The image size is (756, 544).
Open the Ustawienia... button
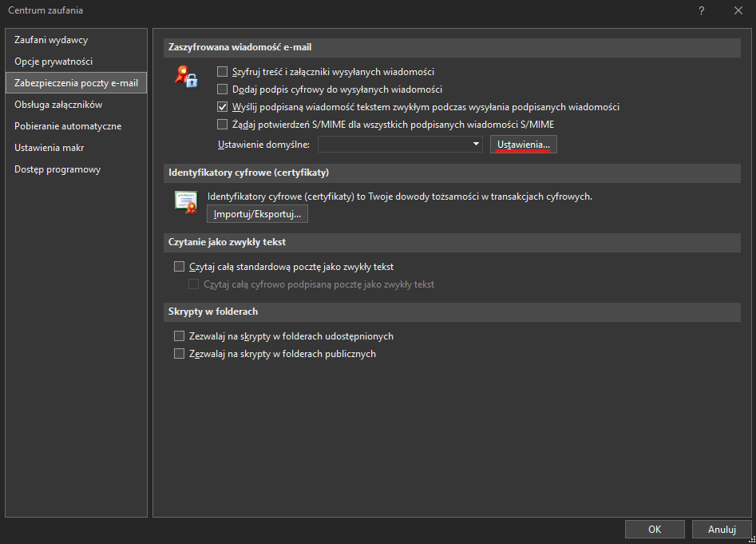point(524,145)
